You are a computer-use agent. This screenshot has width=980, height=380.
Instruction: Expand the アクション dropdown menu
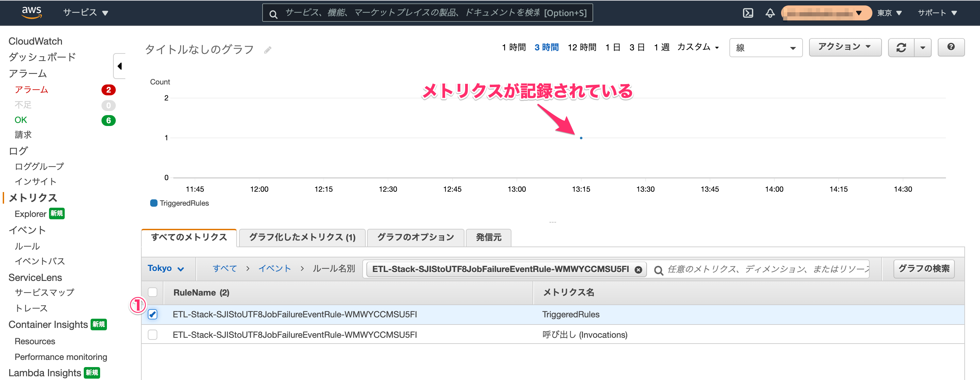tap(844, 47)
